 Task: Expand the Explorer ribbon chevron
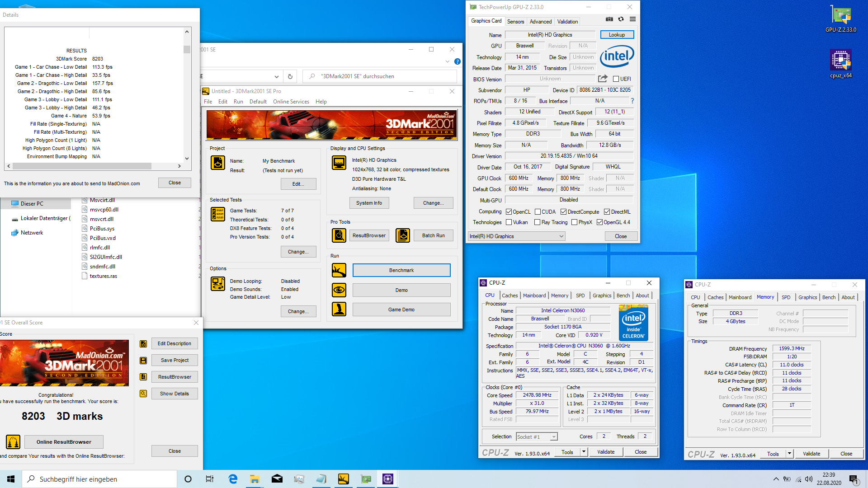click(x=448, y=61)
